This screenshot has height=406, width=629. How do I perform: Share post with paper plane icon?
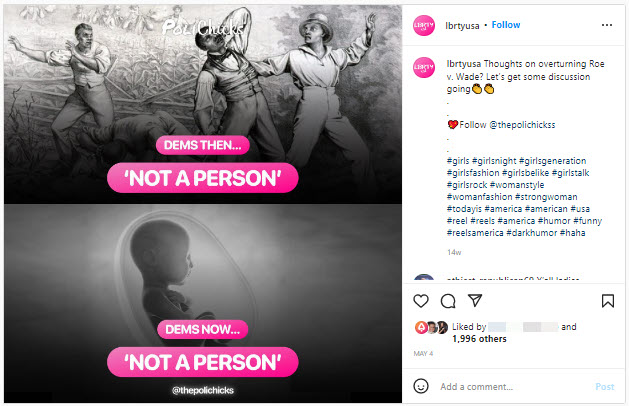point(476,301)
